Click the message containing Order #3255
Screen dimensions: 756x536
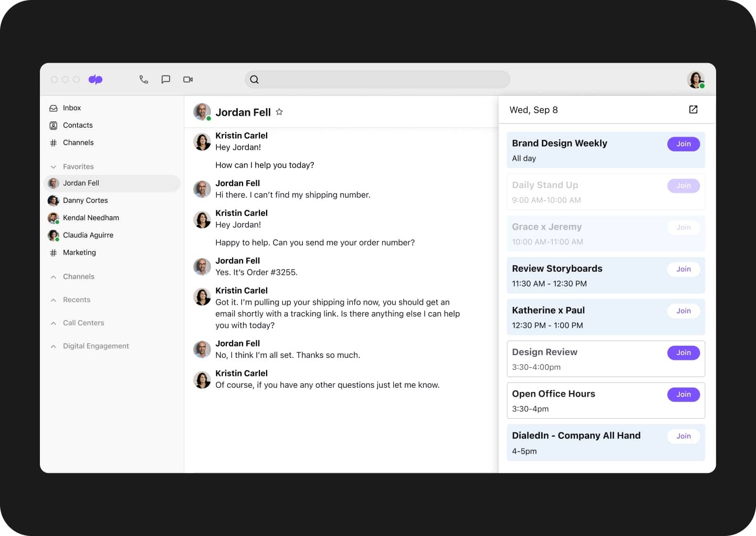coord(256,272)
